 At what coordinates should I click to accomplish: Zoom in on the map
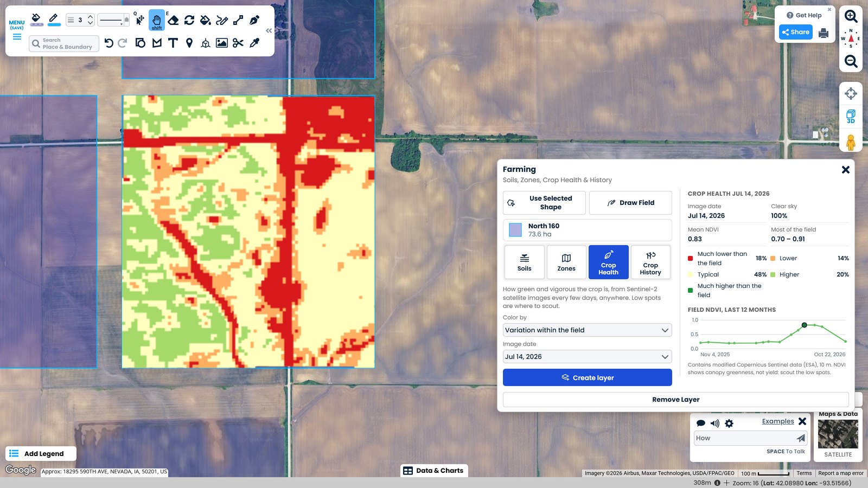(851, 17)
